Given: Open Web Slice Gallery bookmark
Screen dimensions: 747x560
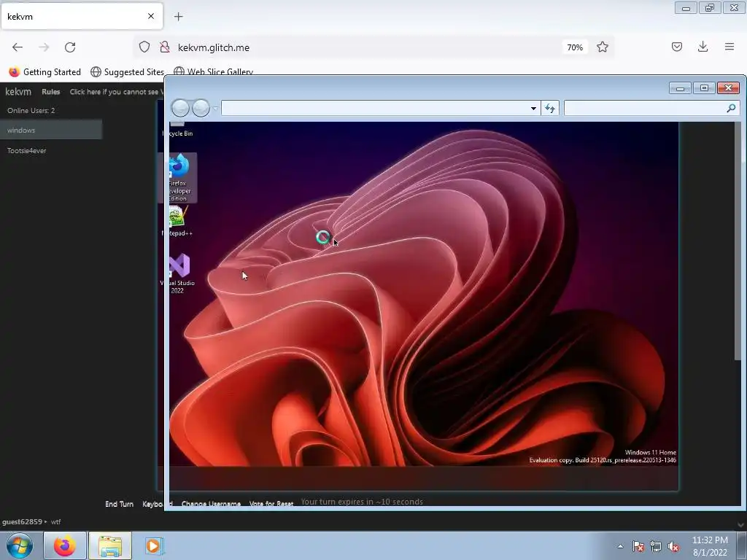Looking at the screenshot, I should coord(214,72).
